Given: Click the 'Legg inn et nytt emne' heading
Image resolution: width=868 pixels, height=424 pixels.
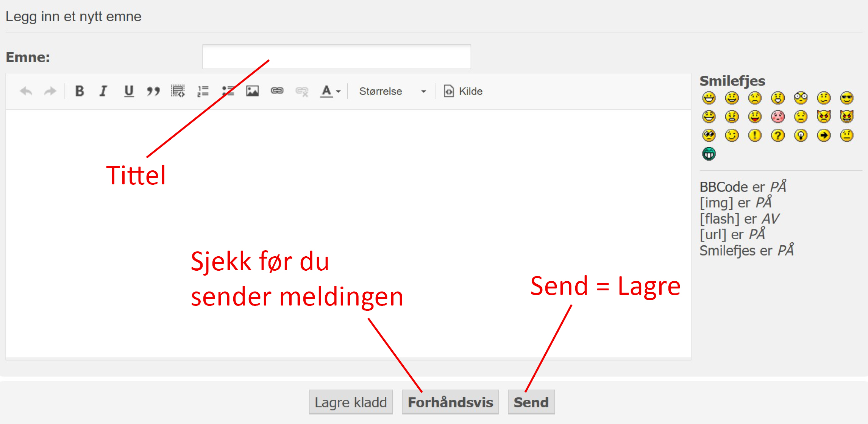Looking at the screenshot, I should click(73, 17).
